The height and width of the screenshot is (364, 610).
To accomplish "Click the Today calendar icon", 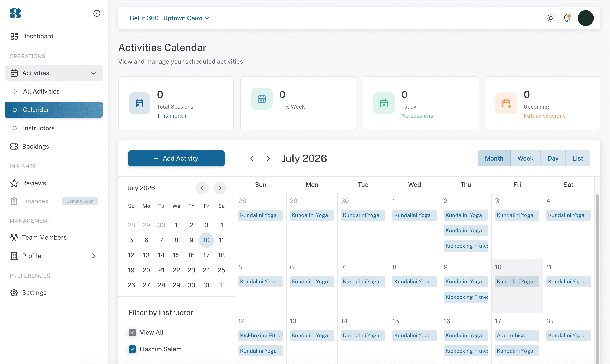I will click(x=384, y=103).
